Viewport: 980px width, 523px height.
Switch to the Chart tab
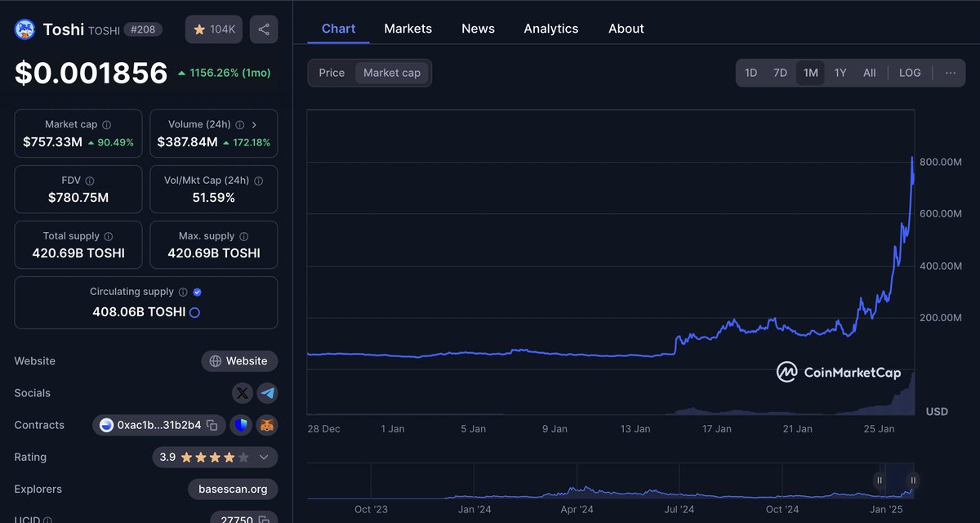pos(338,29)
